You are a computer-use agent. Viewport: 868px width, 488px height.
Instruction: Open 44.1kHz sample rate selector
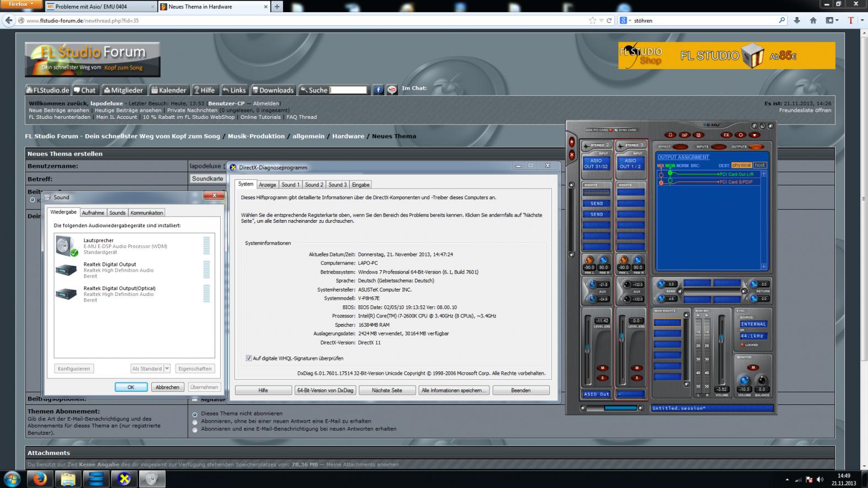pyautogui.click(x=754, y=336)
